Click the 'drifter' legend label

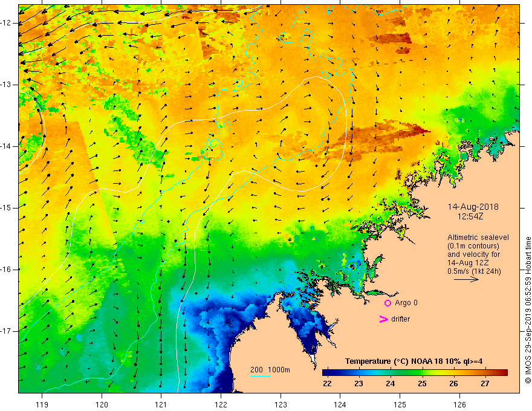pos(400,319)
